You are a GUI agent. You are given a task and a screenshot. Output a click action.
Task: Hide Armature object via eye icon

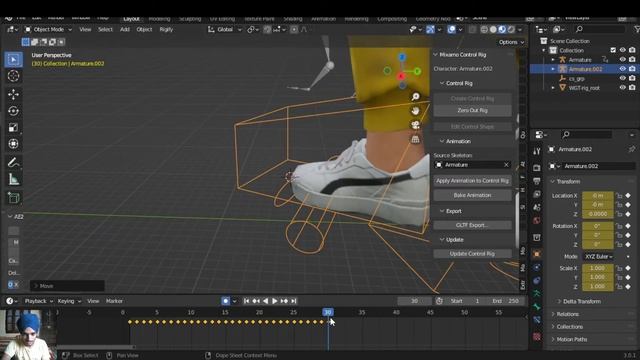[x=622, y=60]
